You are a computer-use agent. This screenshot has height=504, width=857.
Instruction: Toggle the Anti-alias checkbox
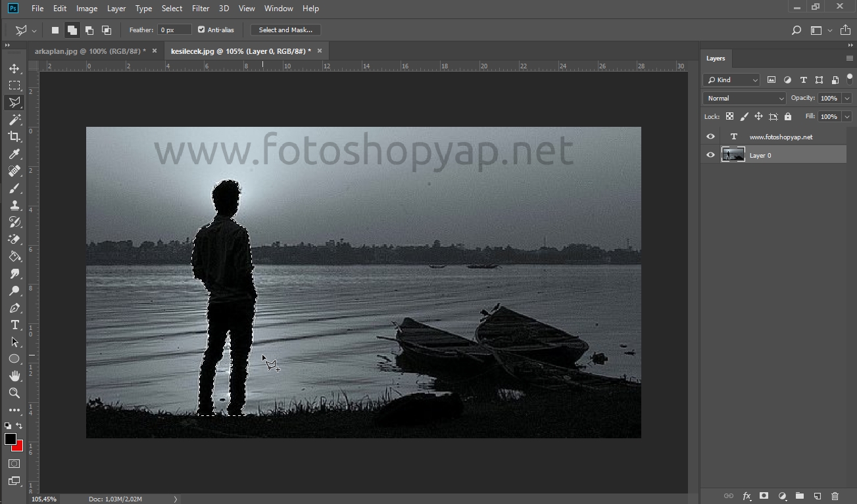(201, 30)
